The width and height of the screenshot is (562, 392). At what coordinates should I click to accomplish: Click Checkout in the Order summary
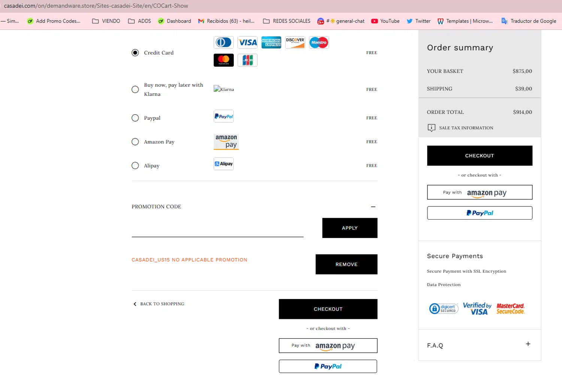(480, 156)
